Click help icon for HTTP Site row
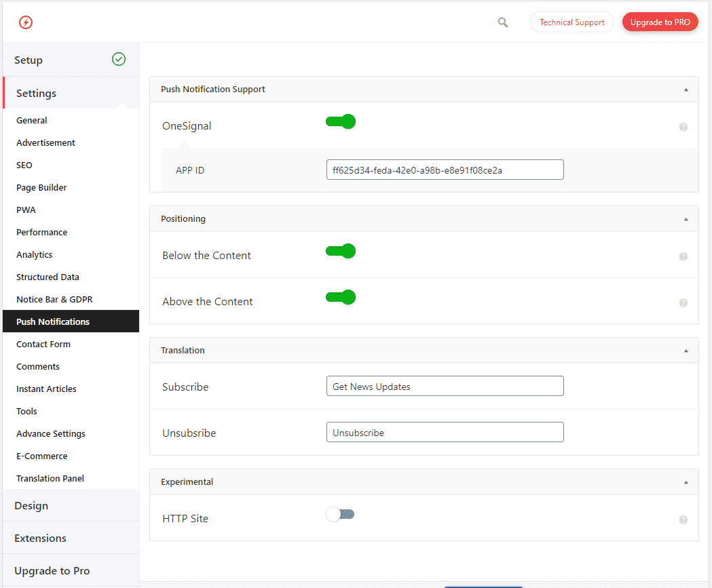712x588 pixels. (x=683, y=520)
